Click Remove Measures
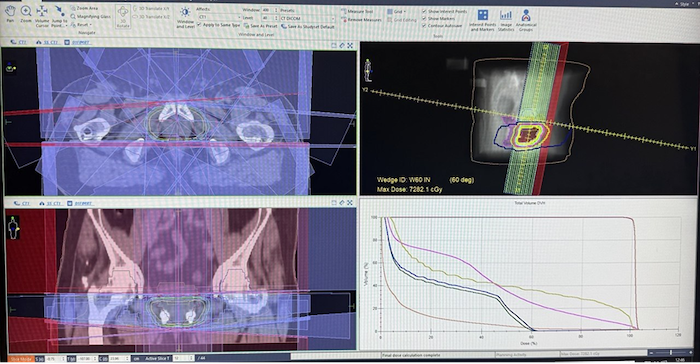 (x=361, y=20)
